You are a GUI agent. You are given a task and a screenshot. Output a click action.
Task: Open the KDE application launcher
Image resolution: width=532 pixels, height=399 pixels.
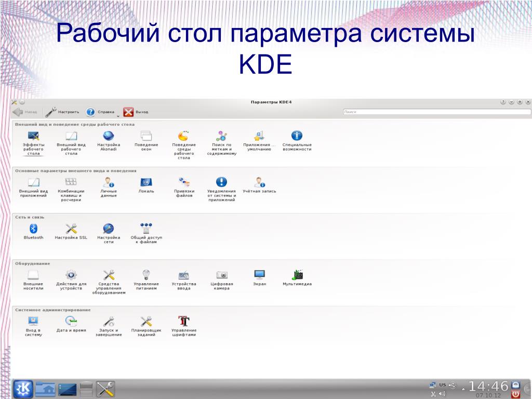[23, 389]
